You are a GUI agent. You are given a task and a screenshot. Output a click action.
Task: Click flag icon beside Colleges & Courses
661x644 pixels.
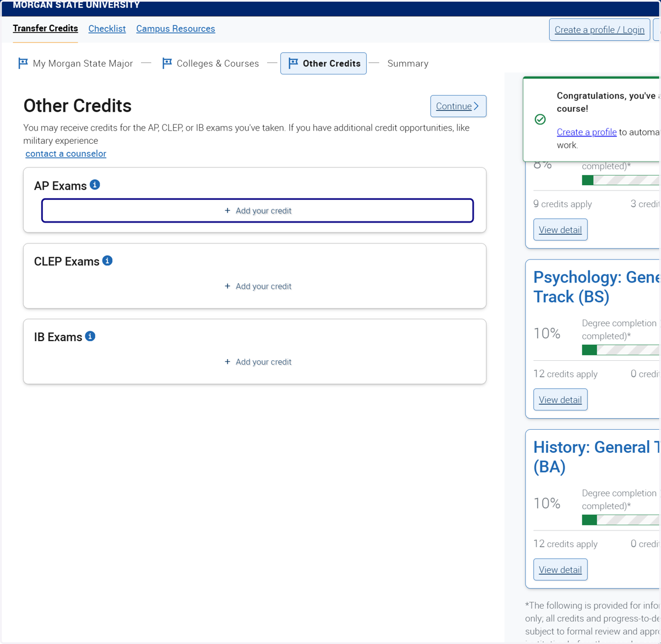tap(167, 63)
